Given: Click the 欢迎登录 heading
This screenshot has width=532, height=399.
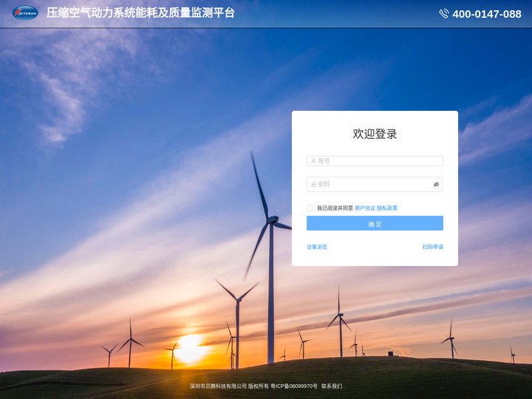Looking at the screenshot, I should (375, 134).
